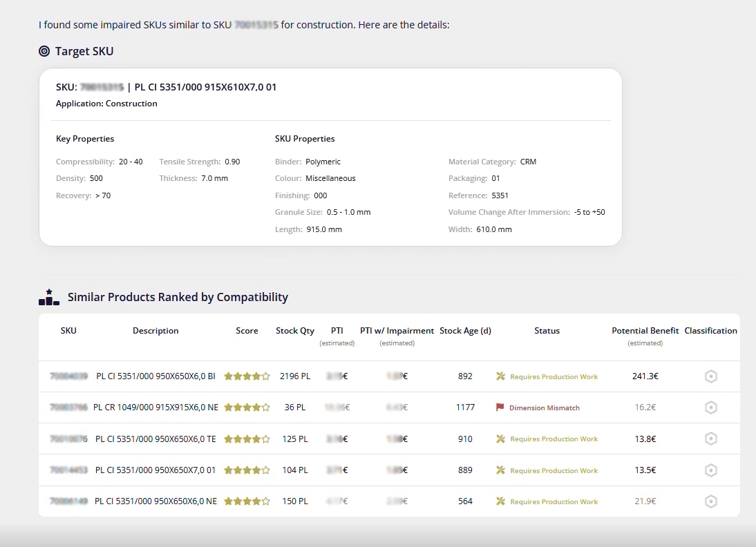Screen dimensions: 756x547
Task: Click the Potential Benefit column header
Action: point(645,330)
